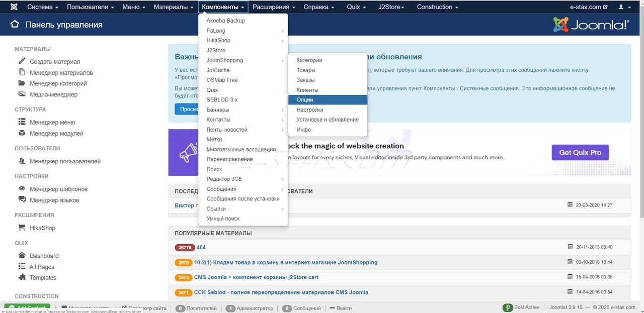Open the Материалы dropdown menu
The height and width of the screenshot is (313, 644).
(x=174, y=7)
